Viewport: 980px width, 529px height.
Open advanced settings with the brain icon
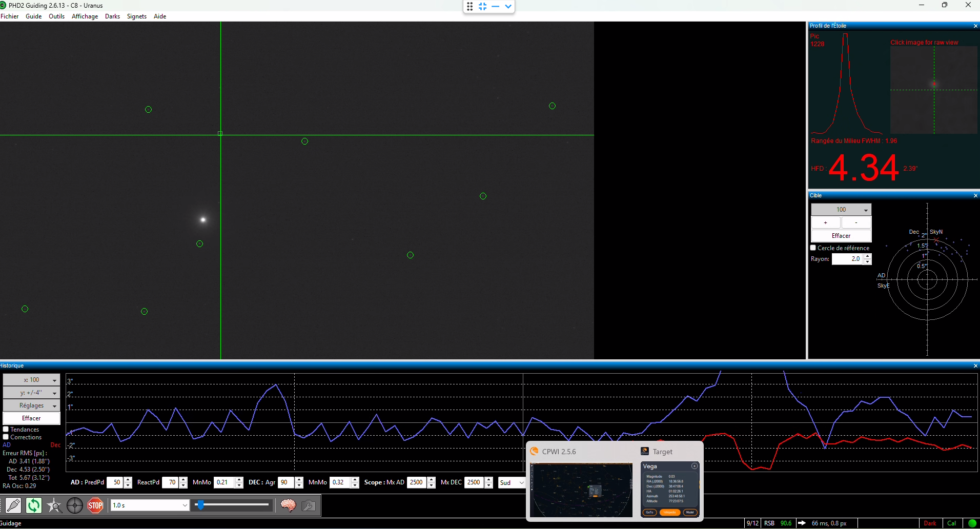tap(288, 505)
